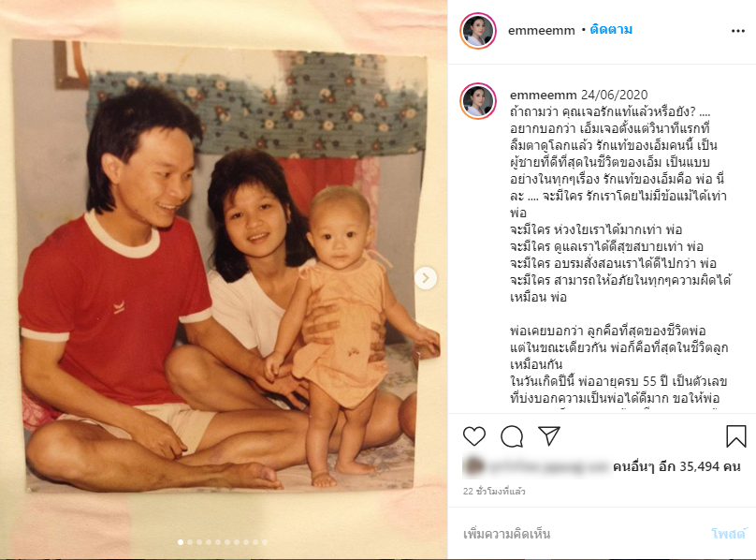
Task: Open the blurred liker's avatar
Action: [x=473, y=466]
